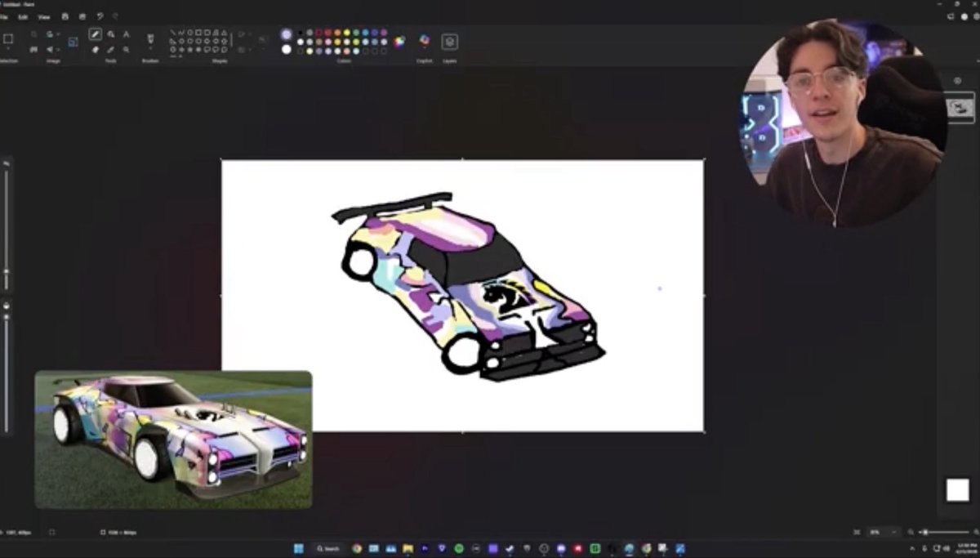The height and width of the screenshot is (558, 980).
Task: Select the Magnifier tool
Action: [x=126, y=50]
